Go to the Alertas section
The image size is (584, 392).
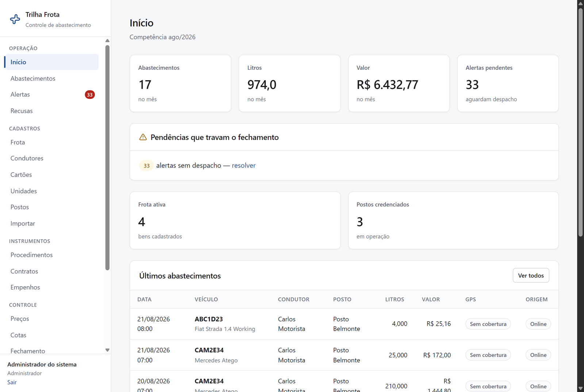tap(51, 94)
